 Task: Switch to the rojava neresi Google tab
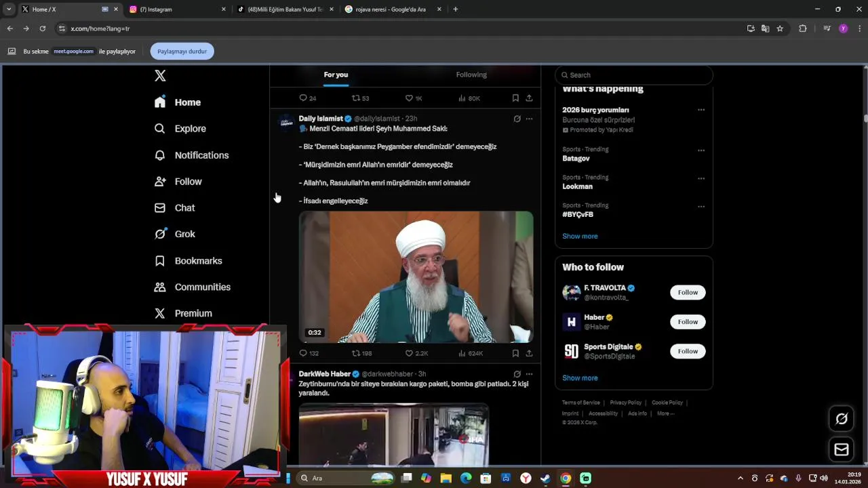(393, 9)
